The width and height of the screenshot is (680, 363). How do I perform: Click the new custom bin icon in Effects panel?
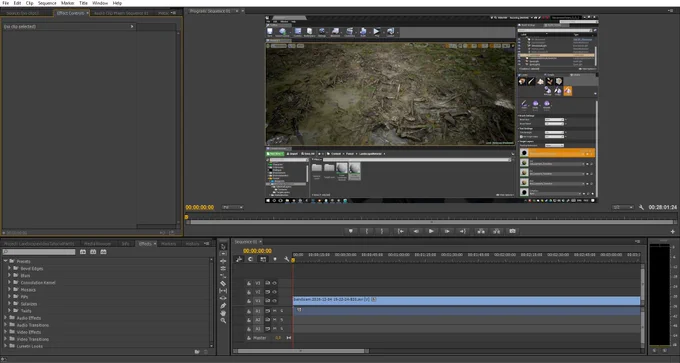tap(197, 352)
